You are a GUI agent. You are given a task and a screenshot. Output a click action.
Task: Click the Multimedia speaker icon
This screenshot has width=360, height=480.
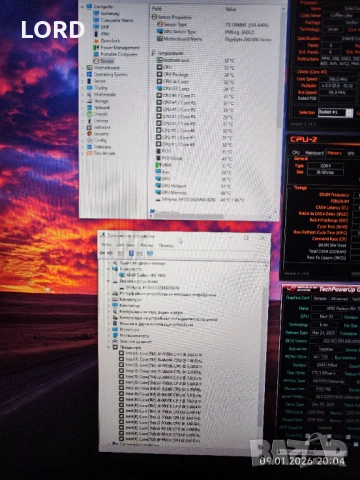(x=89, y=94)
